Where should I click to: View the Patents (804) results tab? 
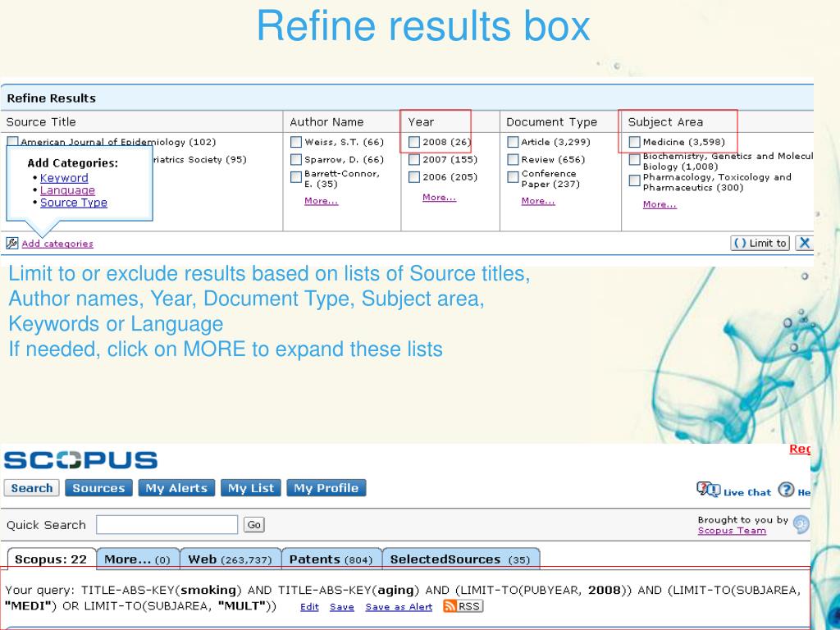coord(331,559)
